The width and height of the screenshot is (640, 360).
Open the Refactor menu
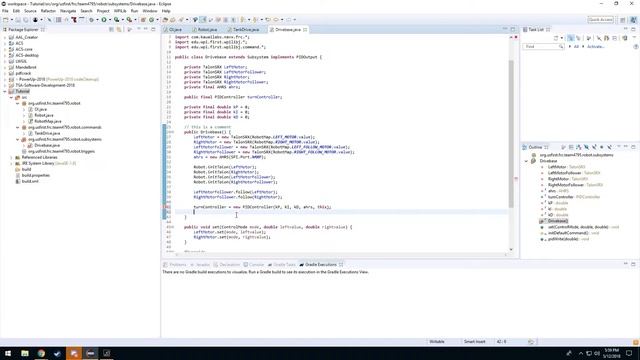click(48, 11)
